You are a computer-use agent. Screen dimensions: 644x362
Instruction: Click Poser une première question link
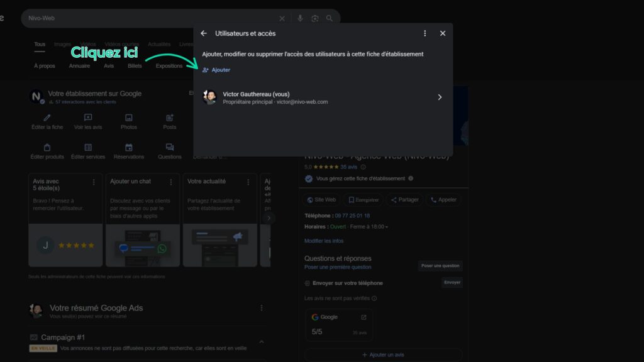[338, 267]
